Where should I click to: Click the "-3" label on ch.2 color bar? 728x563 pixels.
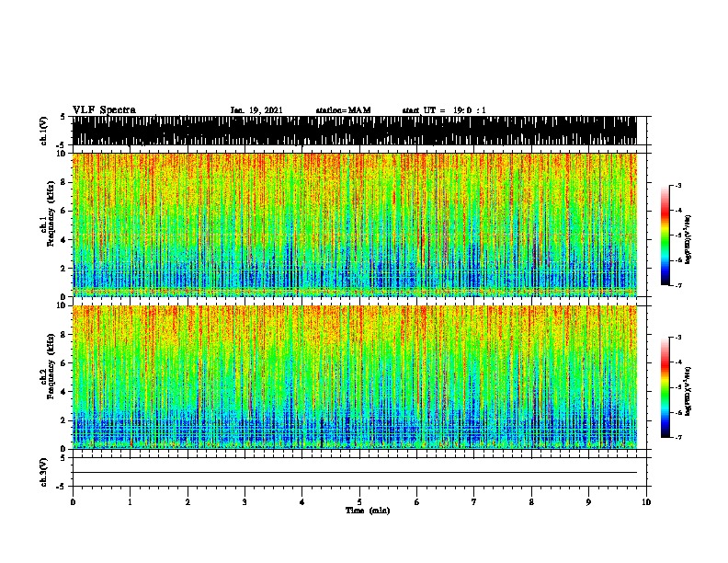point(677,338)
